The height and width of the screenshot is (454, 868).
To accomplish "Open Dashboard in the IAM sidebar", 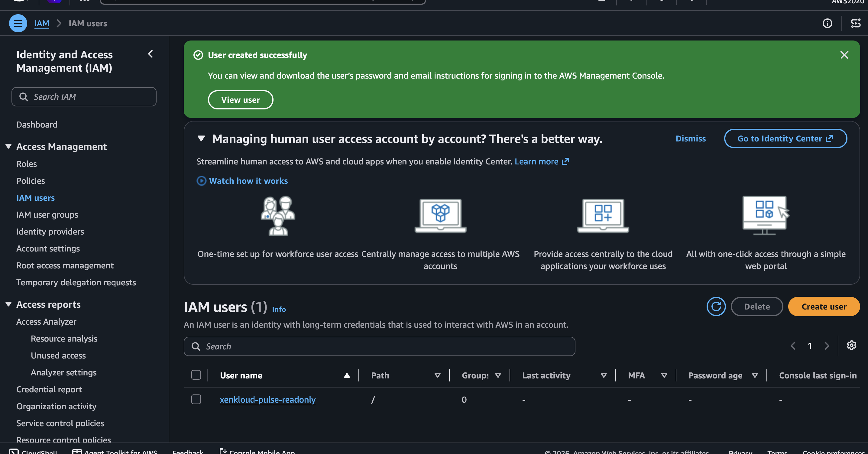I will click(x=37, y=125).
